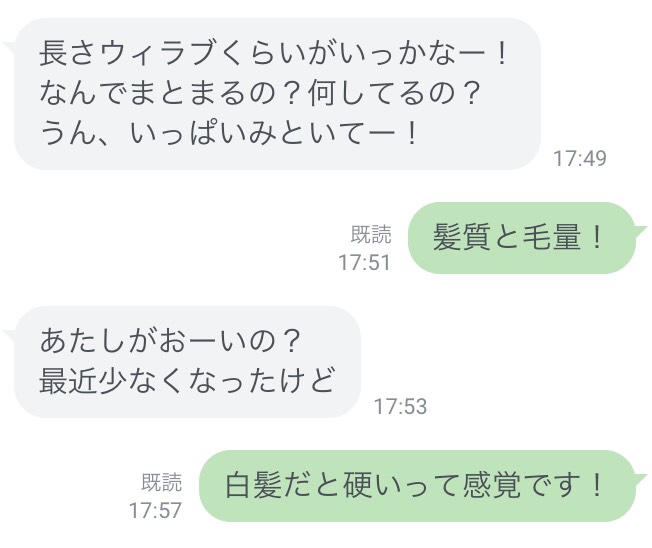Select the green "白髪だと硬いって感覚です！" bubble
The width and height of the screenshot is (652, 548).
click(x=416, y=486)
